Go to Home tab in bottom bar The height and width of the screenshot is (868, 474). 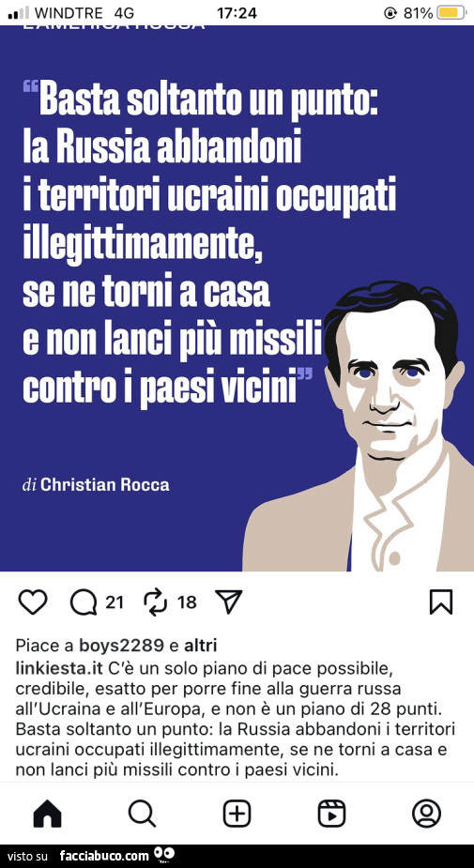pos(48,815)
